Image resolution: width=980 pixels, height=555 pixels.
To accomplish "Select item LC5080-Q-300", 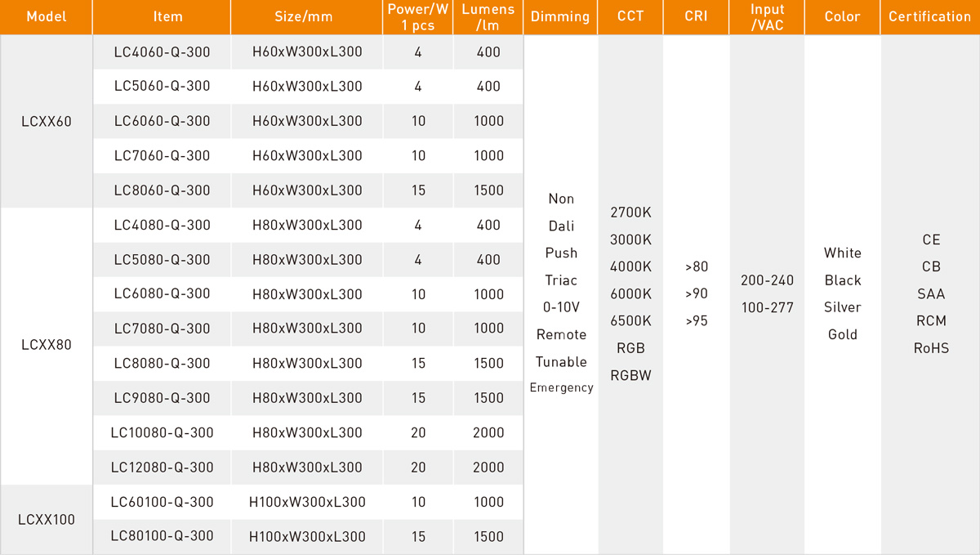I will click(162, 260).
